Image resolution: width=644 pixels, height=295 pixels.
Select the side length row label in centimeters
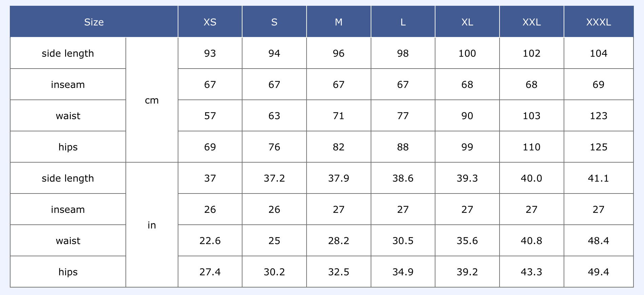pyautogui.click(x=68, y=54)
